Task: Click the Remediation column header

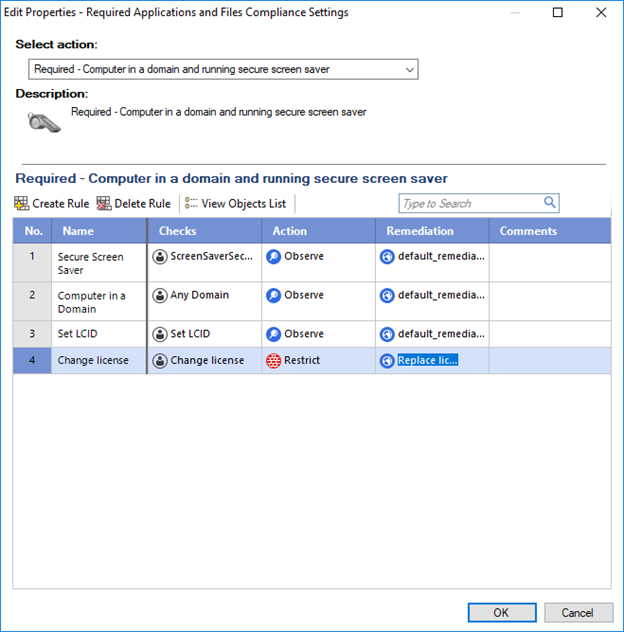Action: pyautogui.click(x=432, y=231)
